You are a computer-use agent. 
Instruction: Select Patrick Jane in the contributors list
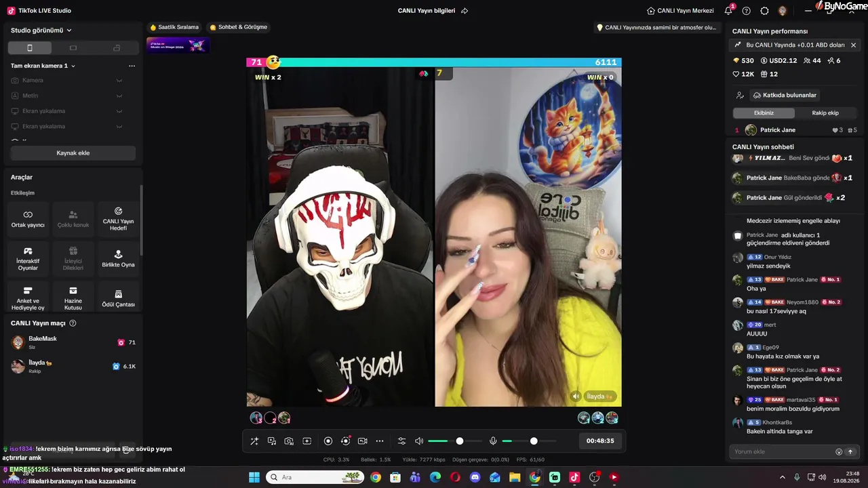(795, 130)
